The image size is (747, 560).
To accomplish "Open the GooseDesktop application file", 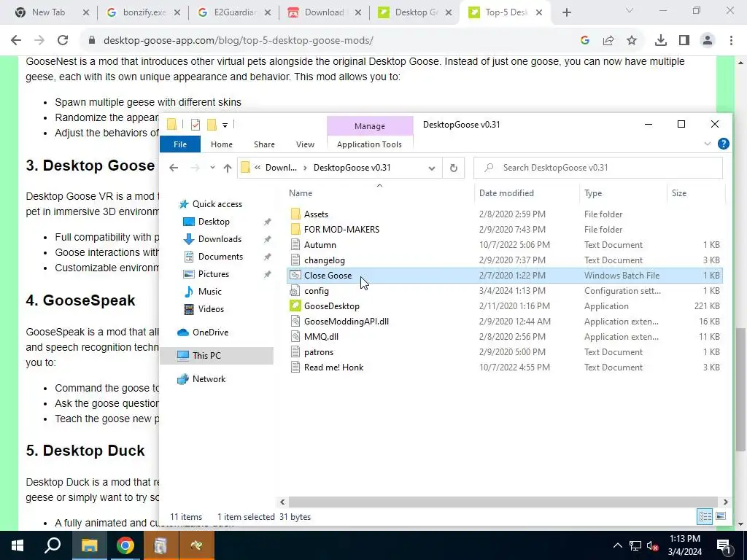I will (332, 306).
